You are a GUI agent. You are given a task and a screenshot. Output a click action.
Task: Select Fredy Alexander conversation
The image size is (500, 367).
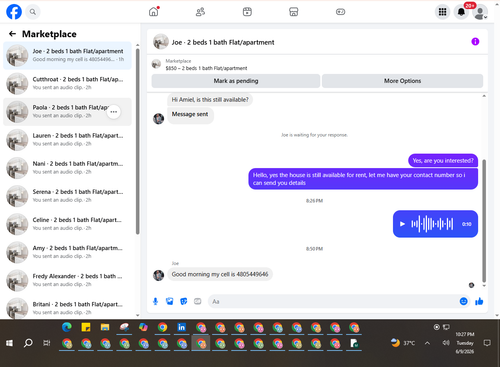coord(67,281)
